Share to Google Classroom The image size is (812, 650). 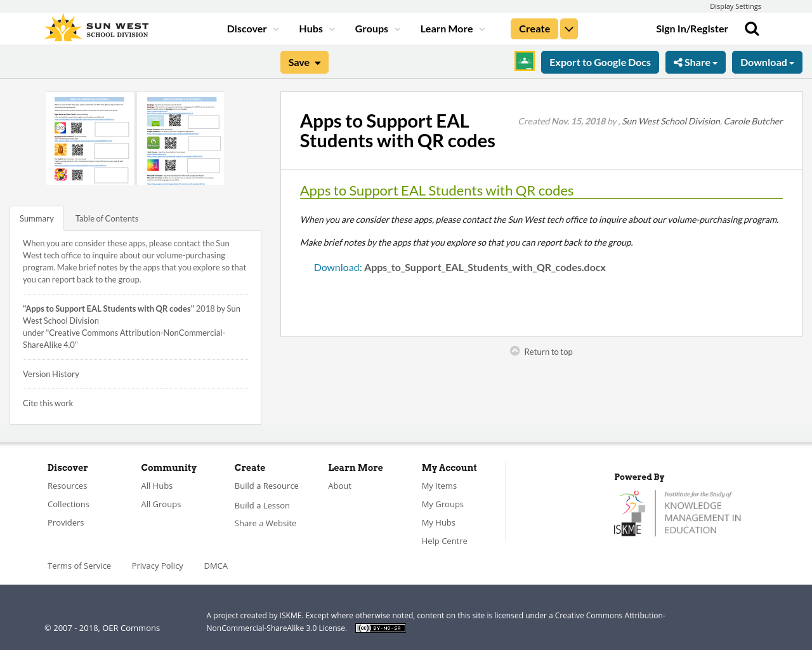[524, 62]
